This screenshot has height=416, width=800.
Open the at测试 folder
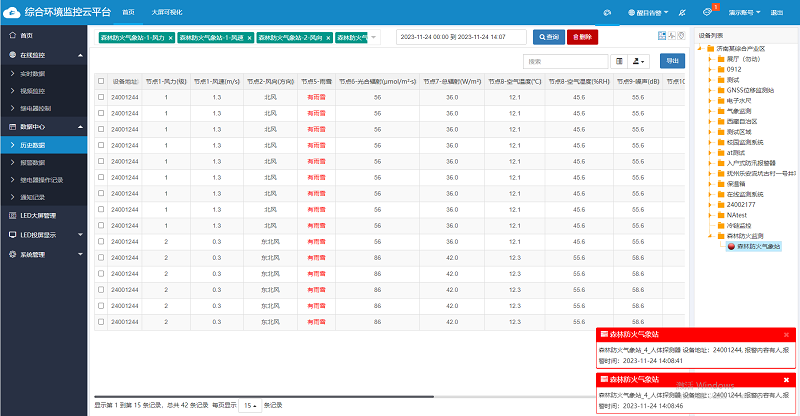point(736,153)
